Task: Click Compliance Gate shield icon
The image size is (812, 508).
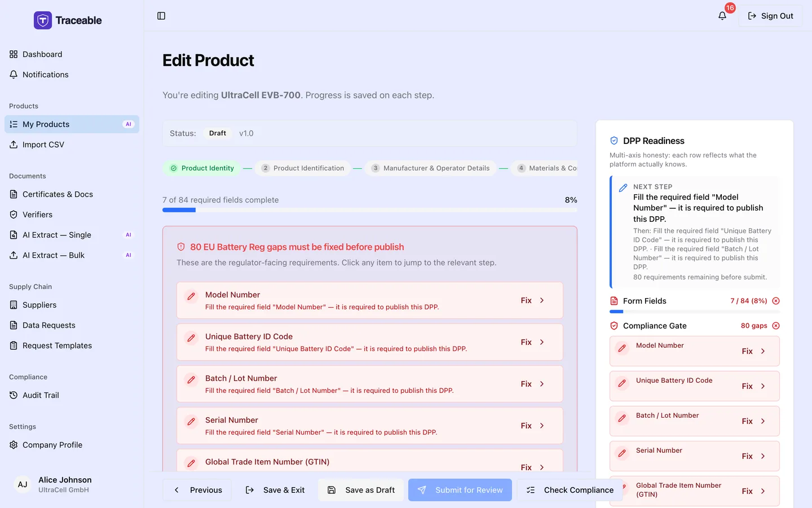Action: [x=614, y=326]
